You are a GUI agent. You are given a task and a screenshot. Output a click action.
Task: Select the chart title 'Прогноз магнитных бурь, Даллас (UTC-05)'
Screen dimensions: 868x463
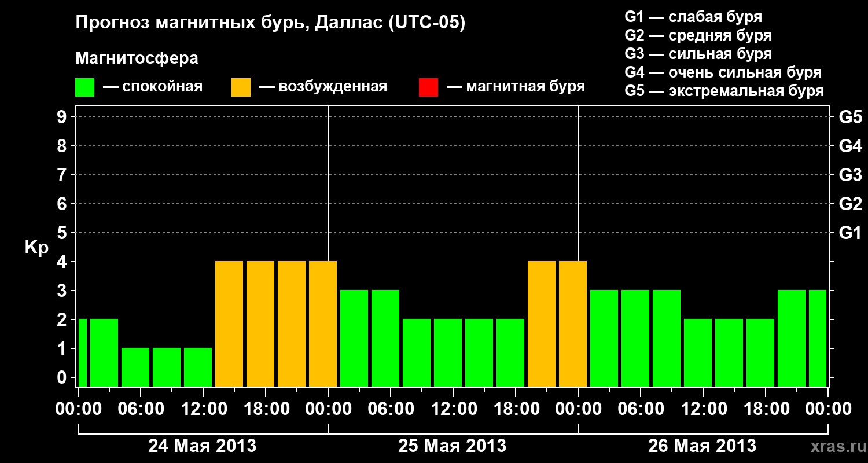coord(270,23)
